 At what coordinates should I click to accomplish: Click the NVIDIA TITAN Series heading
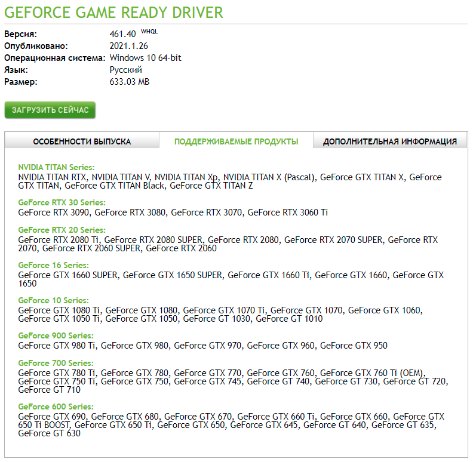[x=56, y=168]
